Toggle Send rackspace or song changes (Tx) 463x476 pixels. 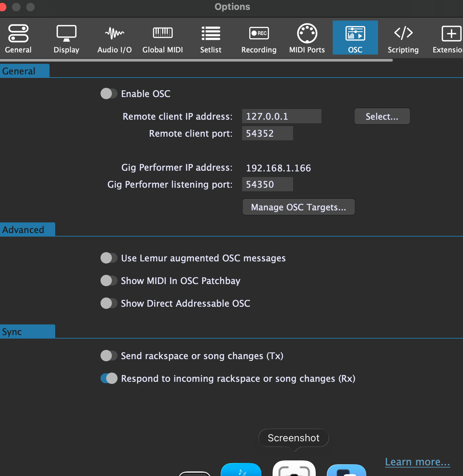(x=109, y=356)
